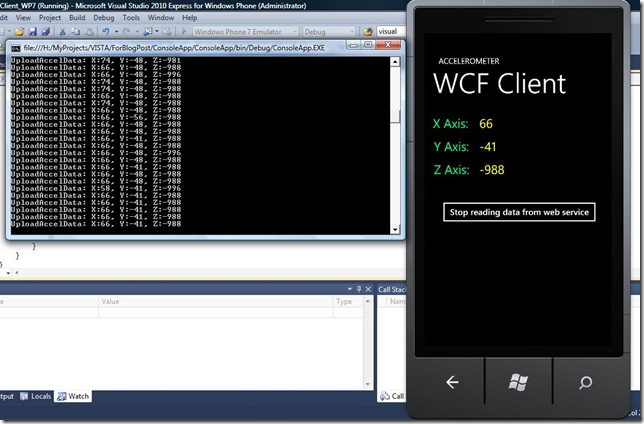Undo last action with the undo arrow

pos(106,32)
